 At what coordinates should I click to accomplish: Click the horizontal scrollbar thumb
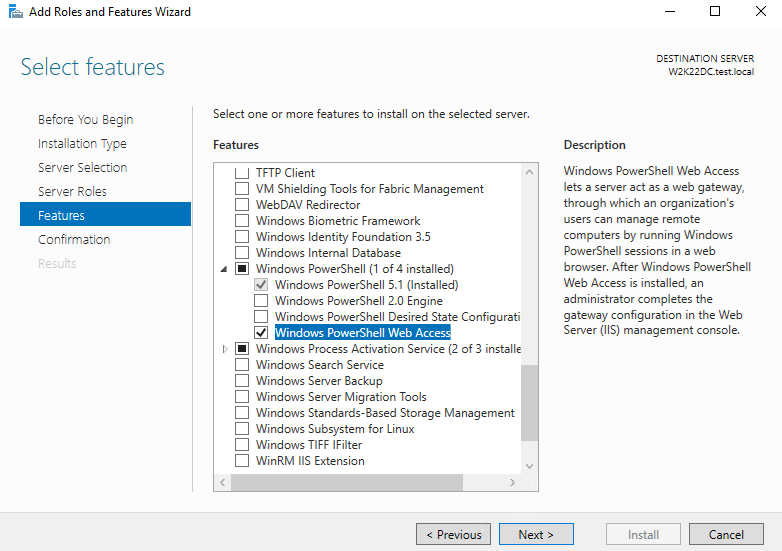point(347,482)
